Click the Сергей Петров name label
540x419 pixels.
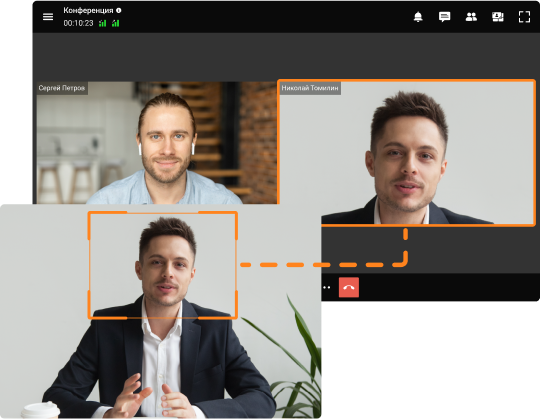point(62,88)
